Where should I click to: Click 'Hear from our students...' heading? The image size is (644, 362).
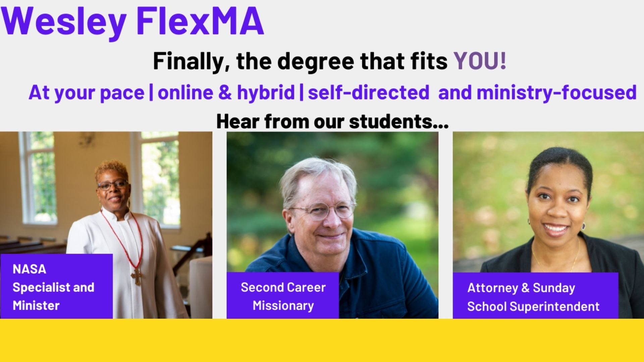(x=332, y=121)
